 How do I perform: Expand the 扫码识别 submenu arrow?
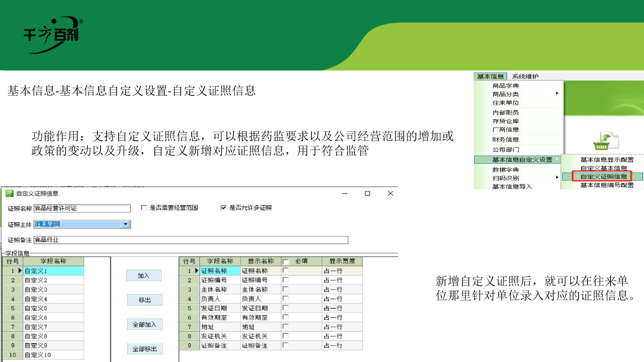point(557,177)
